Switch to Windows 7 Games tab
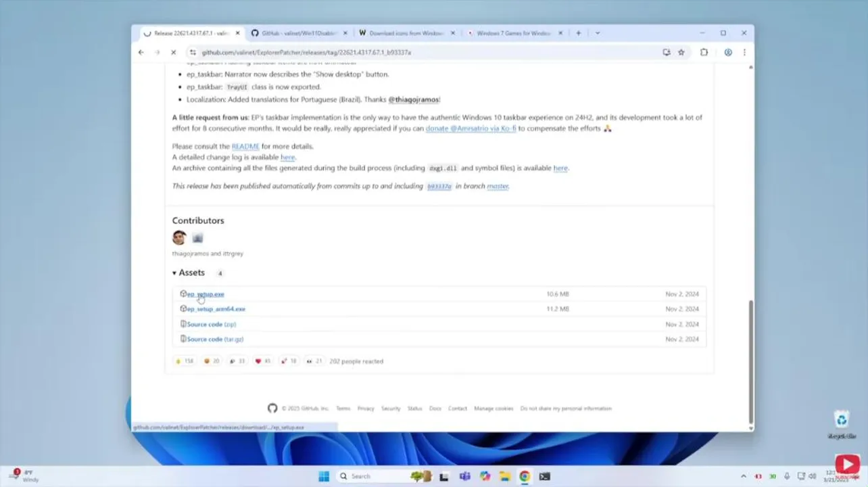The image size is (868, 487). pyautogui.click(x=514, y=33)
